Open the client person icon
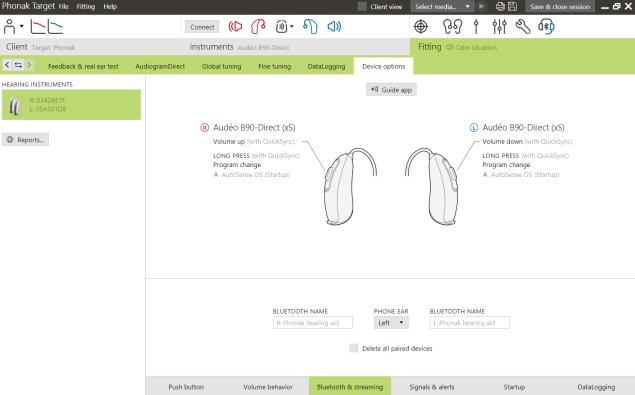The height and width of the screenshot is (395, 635). pyautogui.click(x=9, y=26)
